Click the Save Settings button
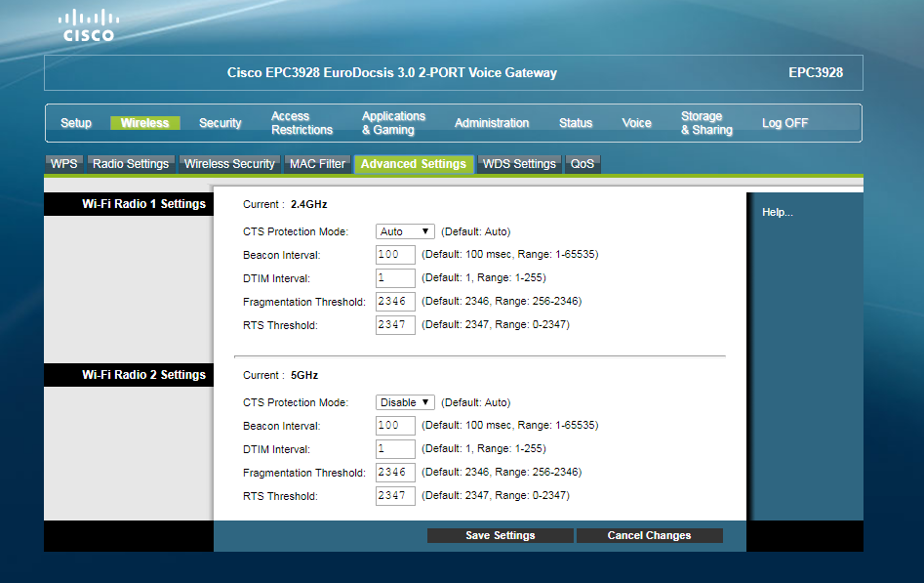 point(500,535)
